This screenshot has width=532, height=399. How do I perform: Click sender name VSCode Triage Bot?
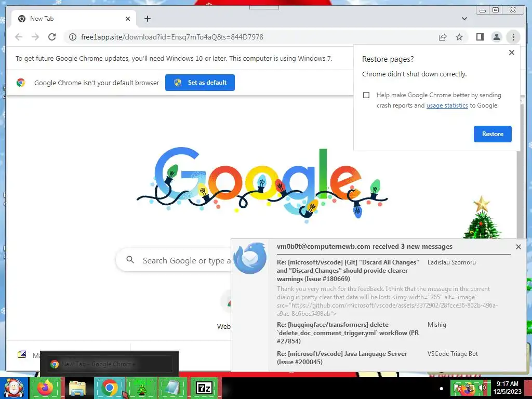(453, 353)
